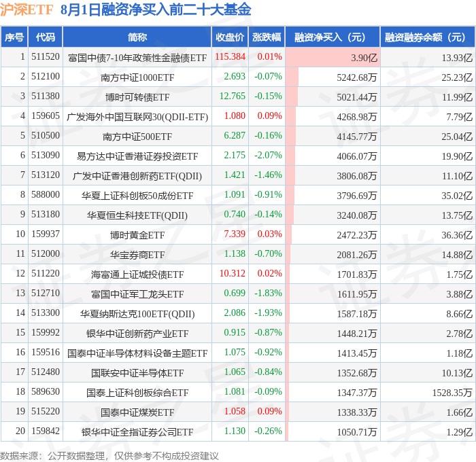Select the title 8月1日融资净买入前二十大基金
476x462 pixels.
156,10
